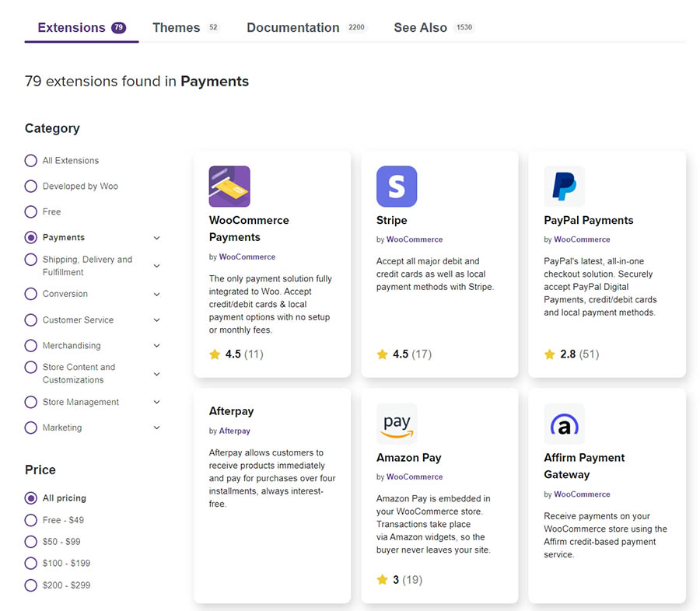
Task: Choose the $50 - $99 price range
Action: [31, 542]
